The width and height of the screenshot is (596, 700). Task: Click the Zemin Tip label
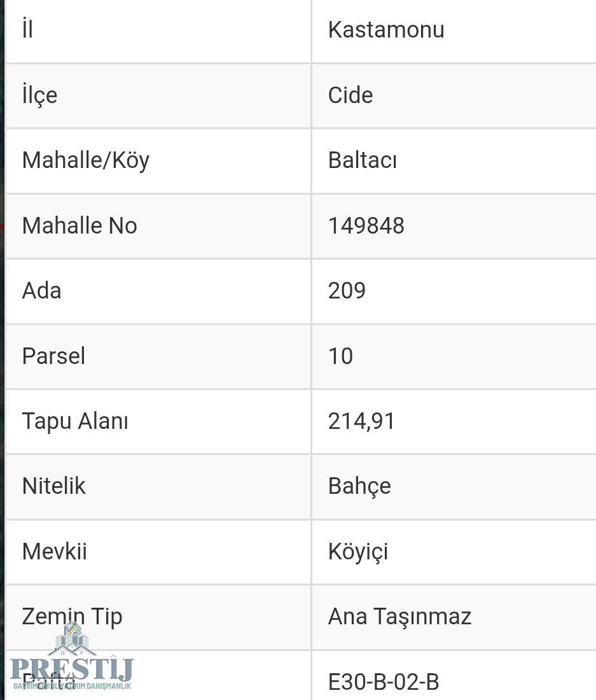[72, 617]
